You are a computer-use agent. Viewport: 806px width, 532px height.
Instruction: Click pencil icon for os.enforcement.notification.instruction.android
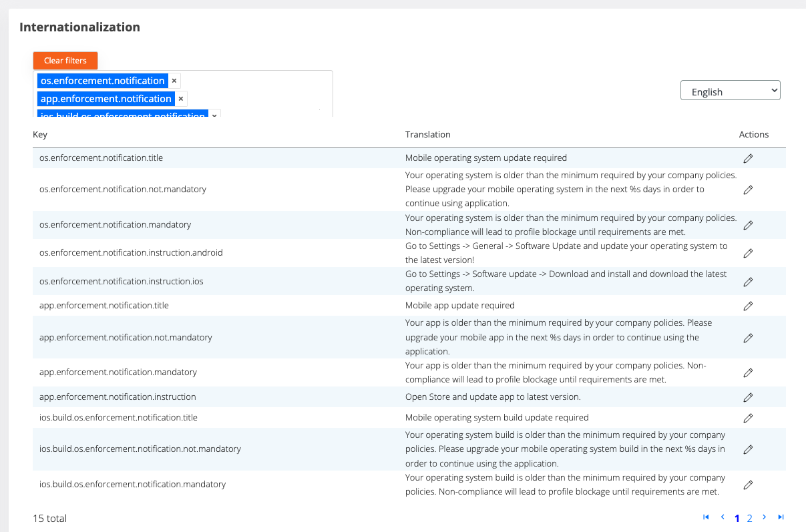(748, 253)
